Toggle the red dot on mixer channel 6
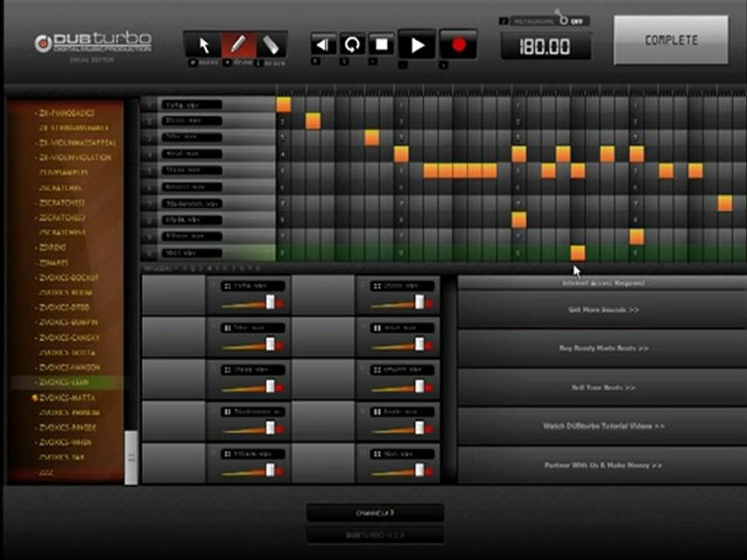Image resolution: width=747 pixels, height=560 pixels. point(430,387)
